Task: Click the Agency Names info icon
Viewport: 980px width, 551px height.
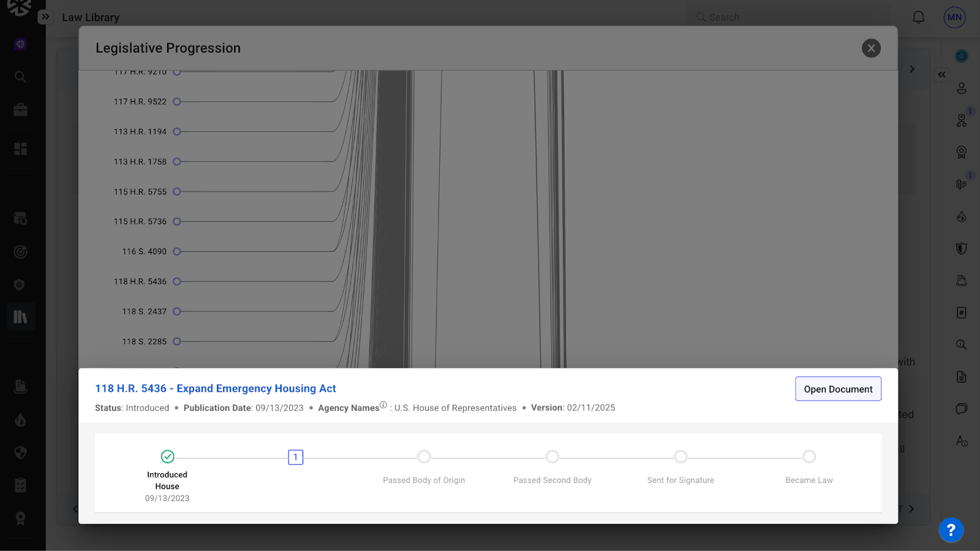Action: coord(383,405)
